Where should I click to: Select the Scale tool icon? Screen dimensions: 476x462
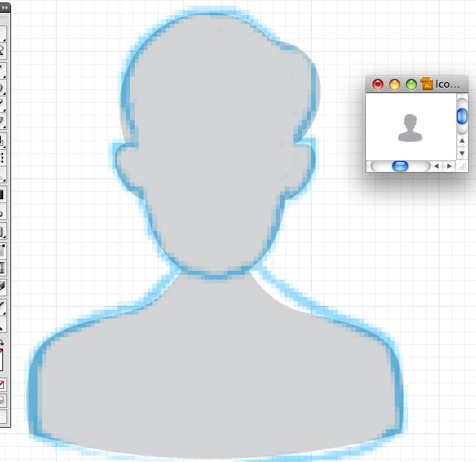(x=2, y=140)
